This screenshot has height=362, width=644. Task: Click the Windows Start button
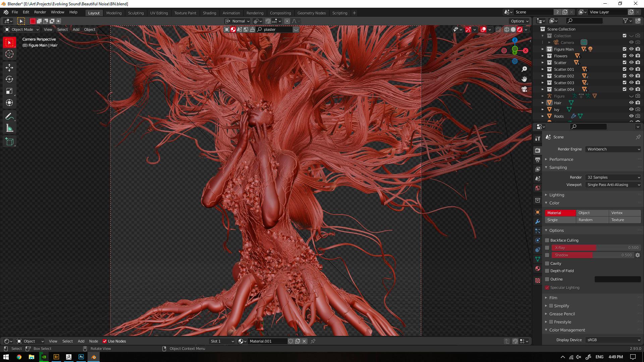click(x=6, y=357)
